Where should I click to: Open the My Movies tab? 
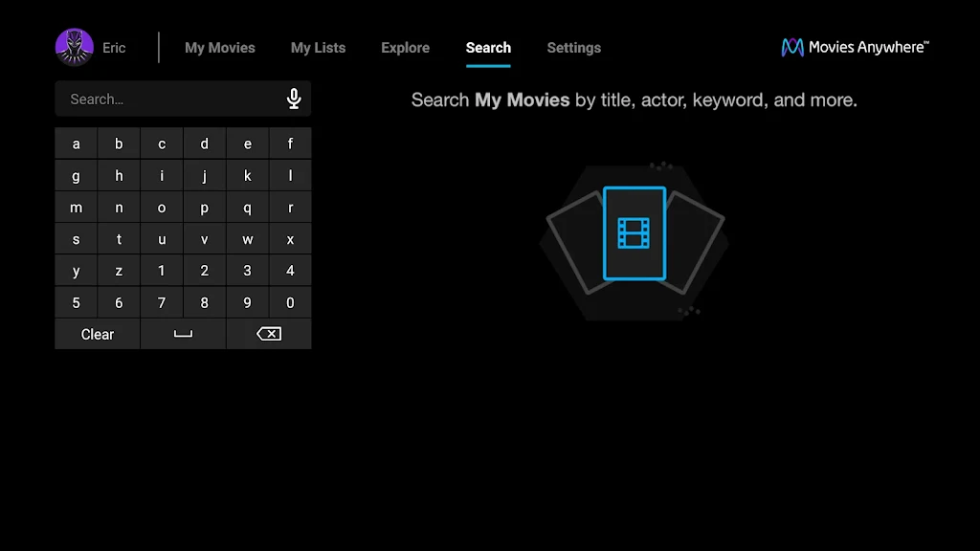click(220, 48)
